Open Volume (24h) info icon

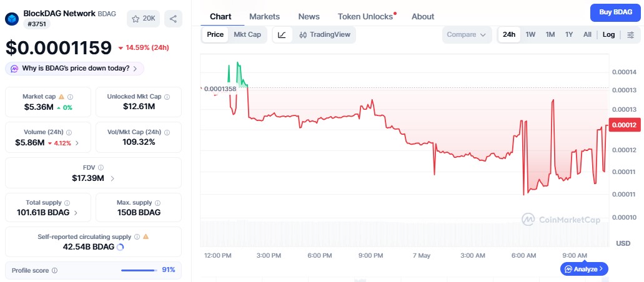tap(69, 132)
